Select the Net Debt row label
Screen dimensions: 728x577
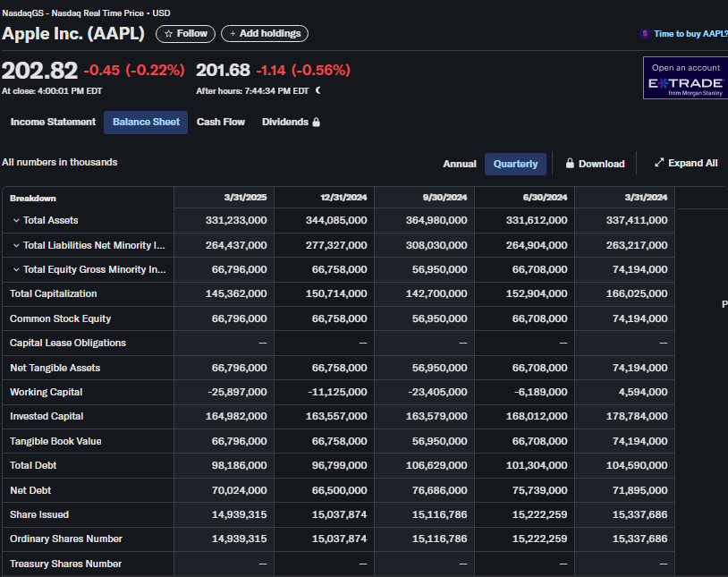(x=30, y=490)
